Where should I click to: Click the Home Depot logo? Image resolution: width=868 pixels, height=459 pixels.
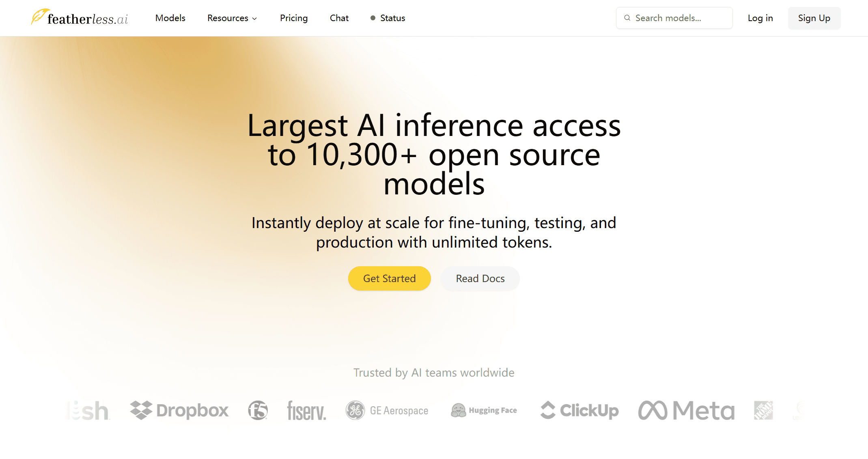coord(763,410)
